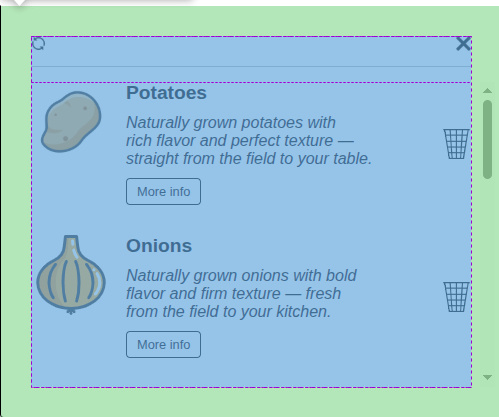Click the scrollbar track below the thumb
Screen dimensions: 499x417
pyautogui.click(x=487, y=273)
